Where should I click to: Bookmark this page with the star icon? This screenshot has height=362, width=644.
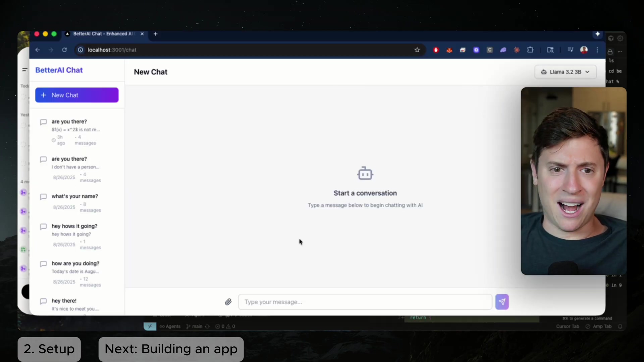(x=417, y=50)
